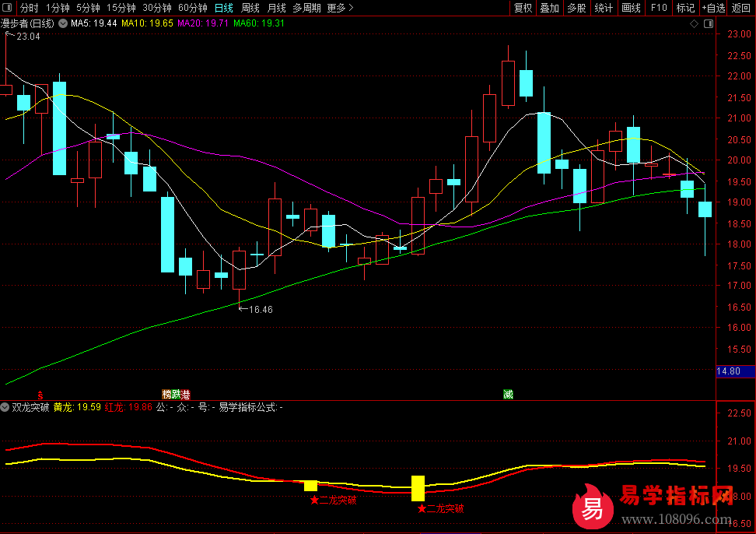Click the 榜 tag below the chart
The width and height of the screenshot is (756, 534).
coord(166,395)
